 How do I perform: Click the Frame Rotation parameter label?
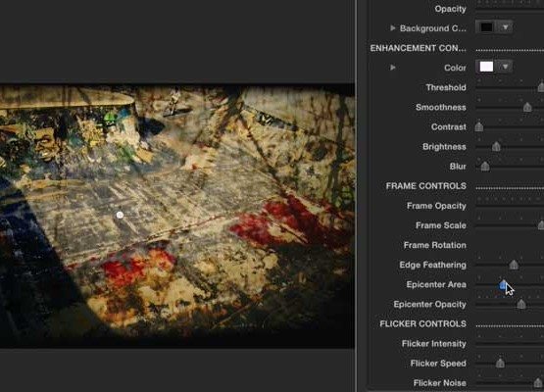click(435, 245)
